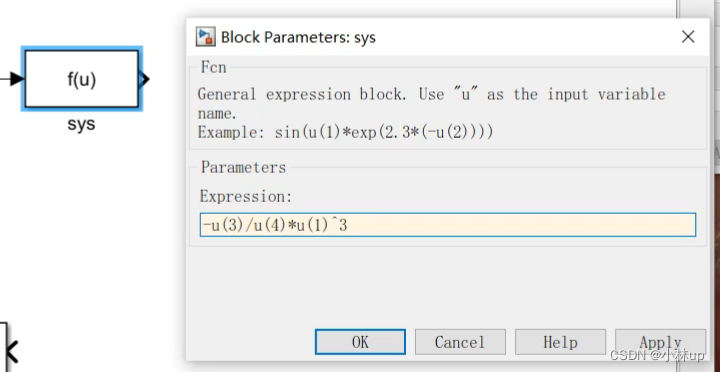The height and width of the screenshot is (372, 720).
Task: Close the Block Parameters dialog
Action: pos(688,37)
